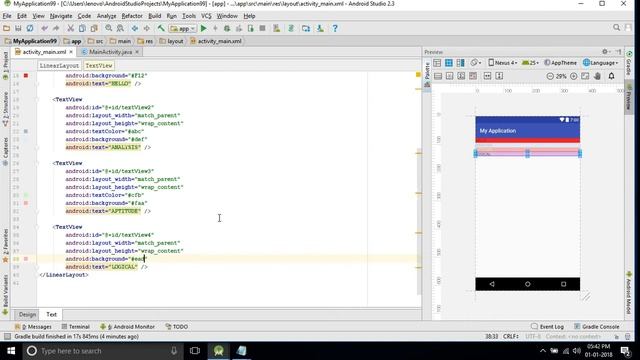Viewport: 640px width, 360px height.
Task: Click the color swatch beside #abc textColor
Action: [26, 131]
